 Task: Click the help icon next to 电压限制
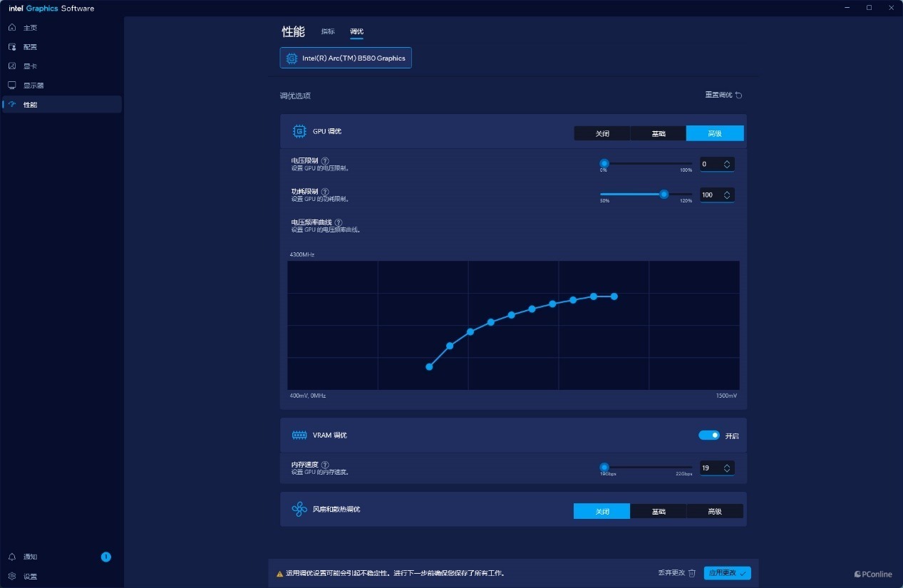pos(325,161)
